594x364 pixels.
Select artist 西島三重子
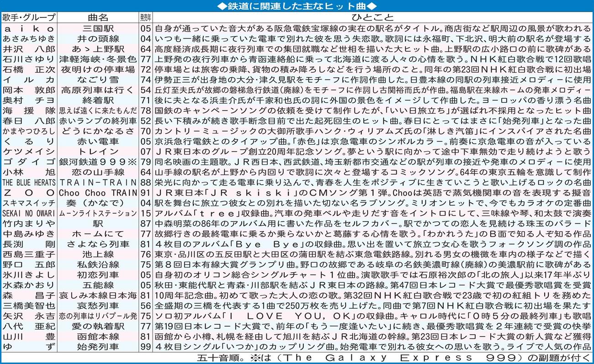click(29, 254)
